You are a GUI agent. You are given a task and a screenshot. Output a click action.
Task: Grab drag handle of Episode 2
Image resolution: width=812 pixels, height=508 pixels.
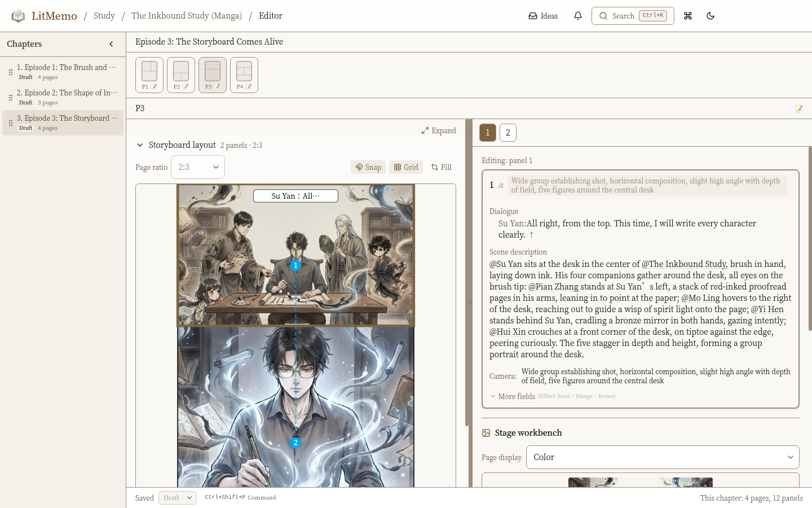[11, 98]
